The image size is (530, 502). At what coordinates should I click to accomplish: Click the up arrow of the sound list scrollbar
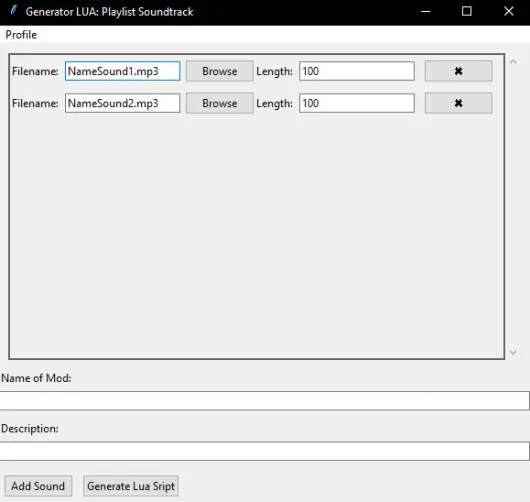coord(513,62)
